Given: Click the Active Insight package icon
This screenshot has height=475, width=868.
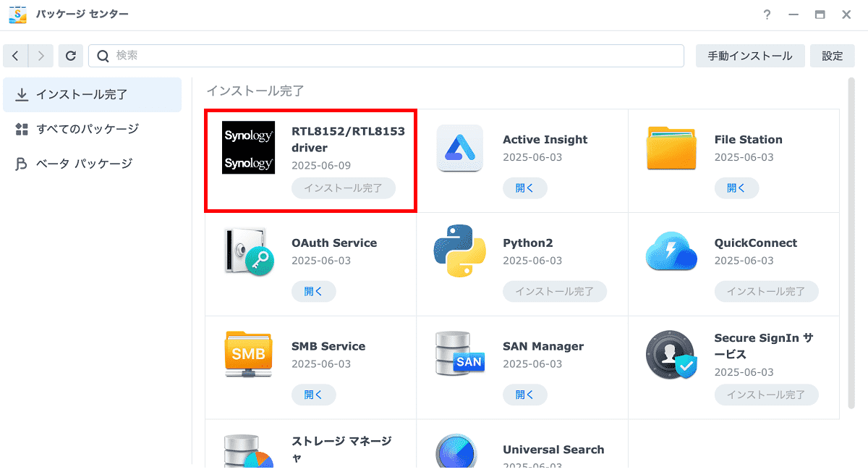Looking at the screenshot, I should pos(459,148).
